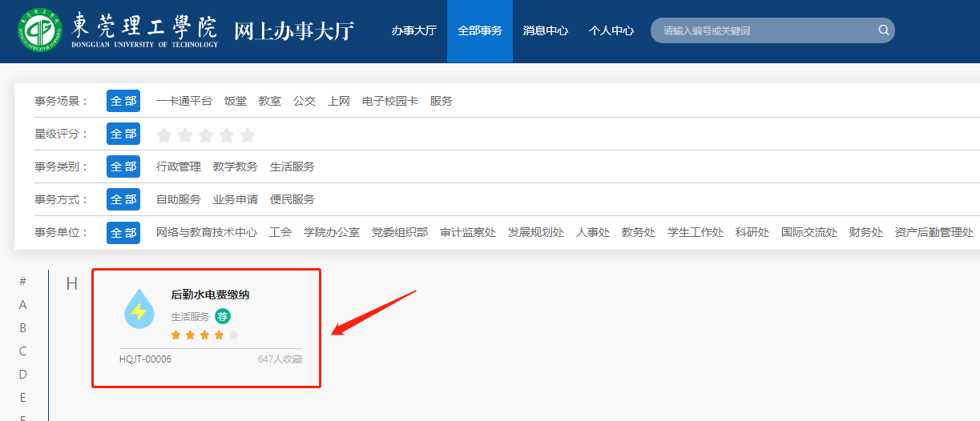Click the water droplet lightning service icon
The width and height of the screenshot is (980, 421).
click(139, 309)
